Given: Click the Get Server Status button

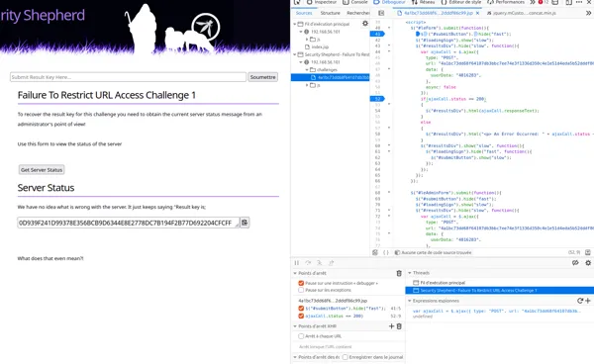Looking at the screenshot, I should coord(42,170).
